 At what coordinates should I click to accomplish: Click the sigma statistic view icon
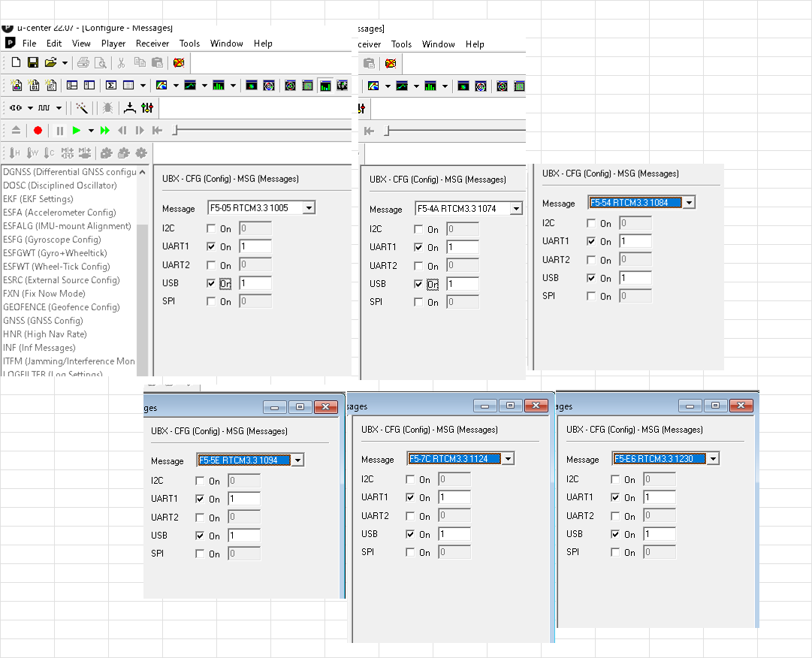(x=110, y=86)
